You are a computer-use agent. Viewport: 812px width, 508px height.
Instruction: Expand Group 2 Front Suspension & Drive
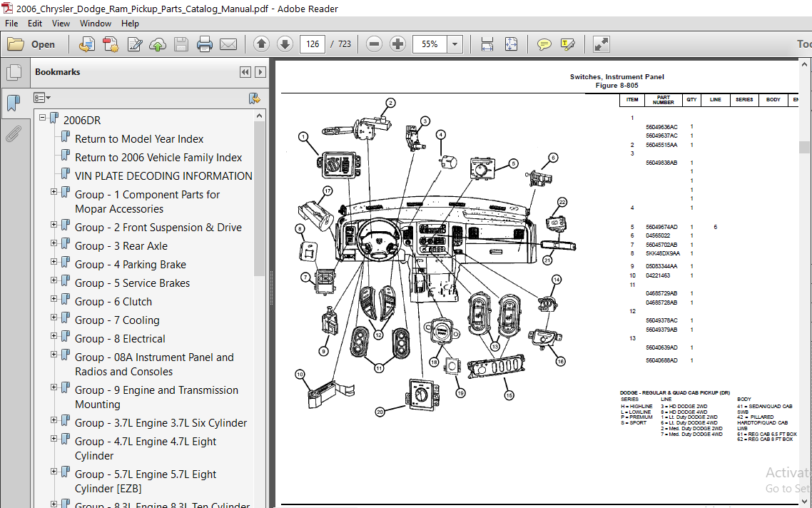[x=54, y=224]
